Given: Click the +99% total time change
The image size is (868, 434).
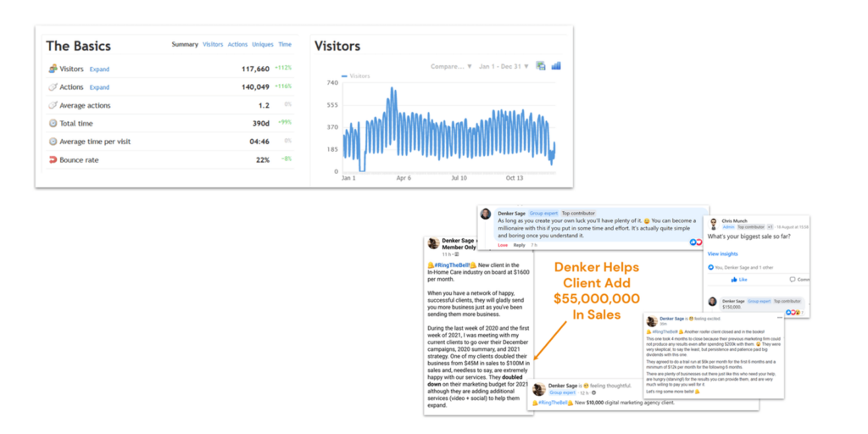Looking at the screenshot, I should click(285, 122).
